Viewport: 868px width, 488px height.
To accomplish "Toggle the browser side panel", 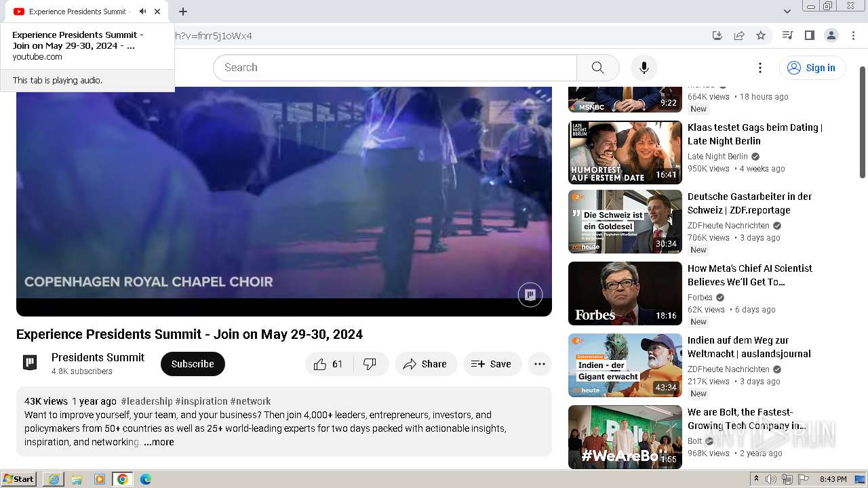I will [809, 35].
